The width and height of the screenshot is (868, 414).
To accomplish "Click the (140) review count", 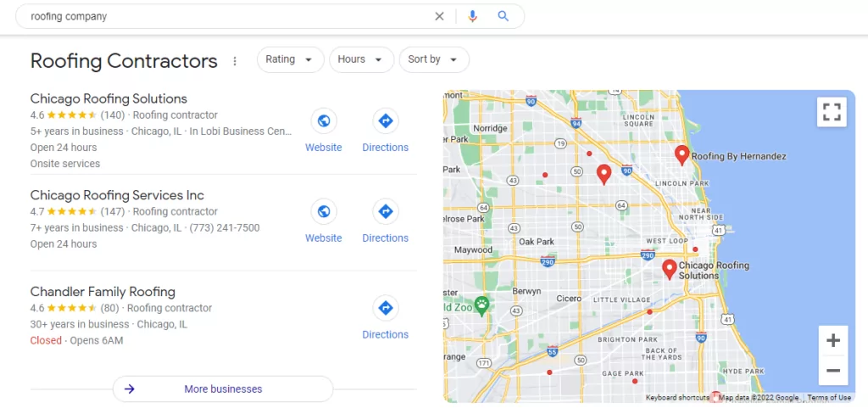I will (113, 115).
